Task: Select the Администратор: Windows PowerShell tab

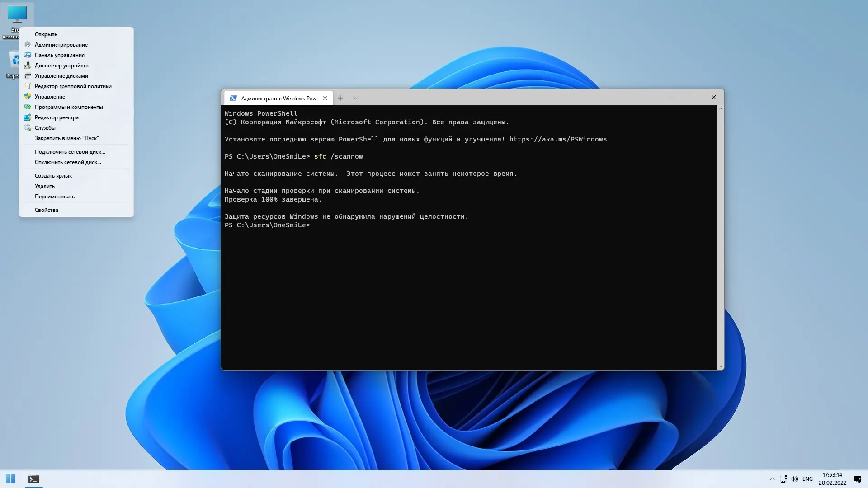Action: click(x=276, y=98)
